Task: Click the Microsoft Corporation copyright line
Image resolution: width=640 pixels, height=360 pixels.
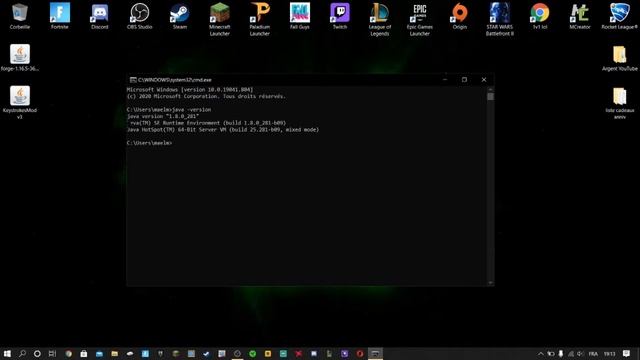Action: pyautogui.click(x=206, y=96)
